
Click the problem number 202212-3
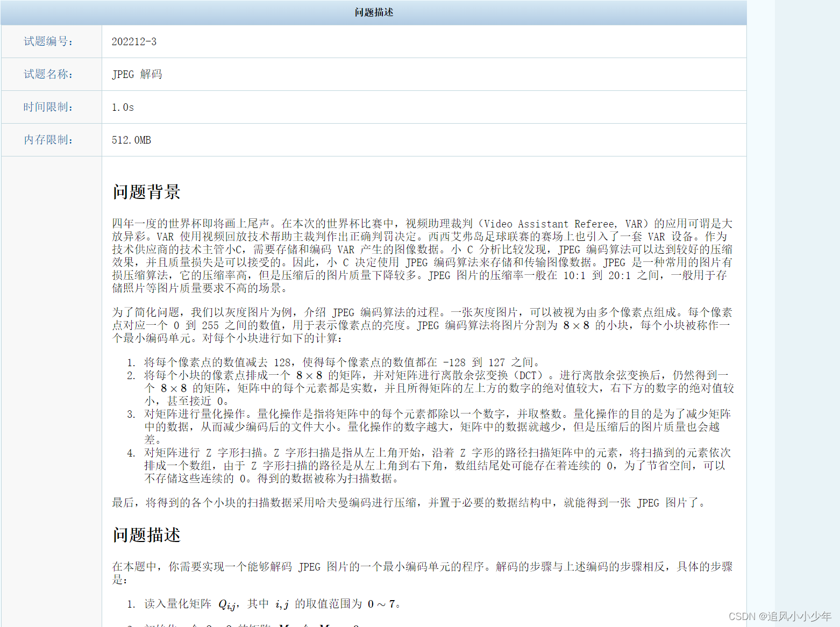click(x=134, y=41)
